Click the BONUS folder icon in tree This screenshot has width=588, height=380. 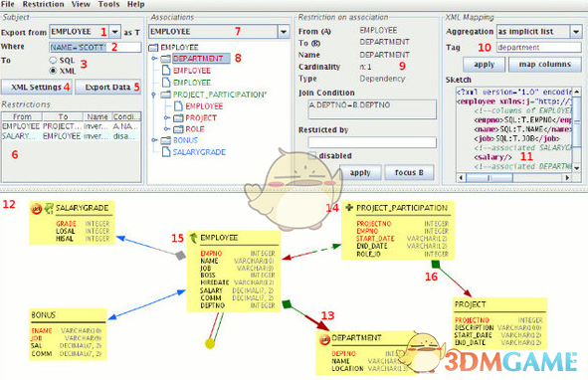click(x=166, y=140)
